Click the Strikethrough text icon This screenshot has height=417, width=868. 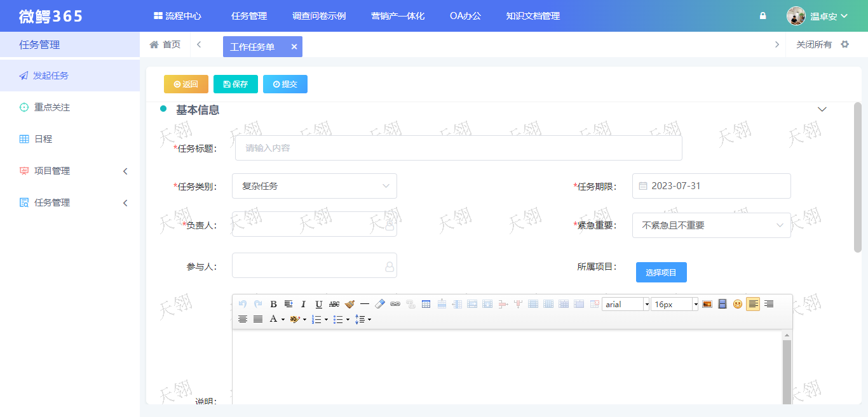[x=334, y=304]
